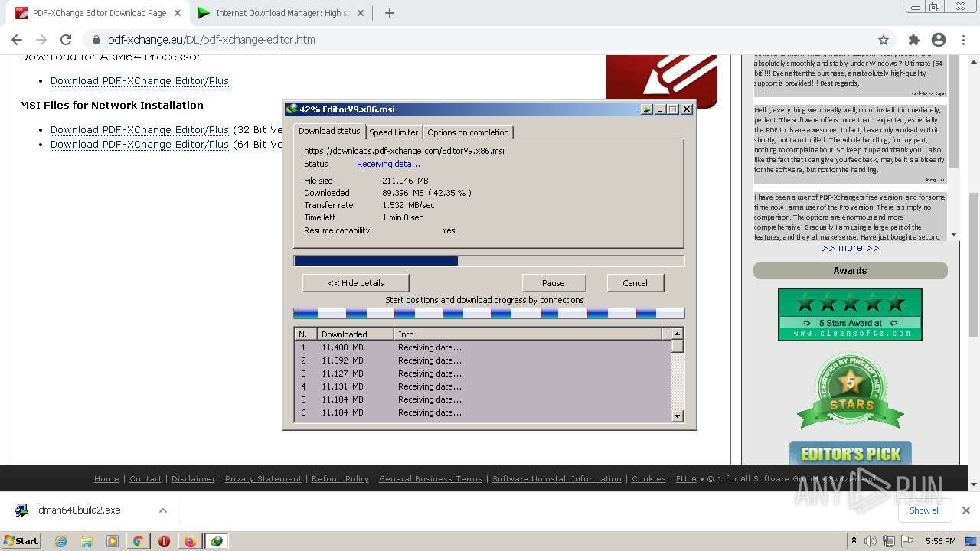Click Hide details button

pos(356,283)
